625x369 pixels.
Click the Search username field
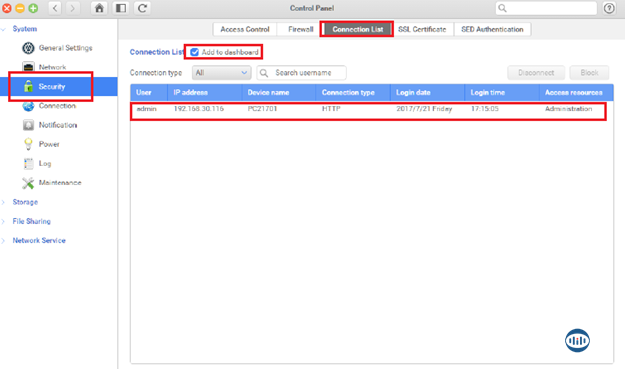(x=302, y=73)
